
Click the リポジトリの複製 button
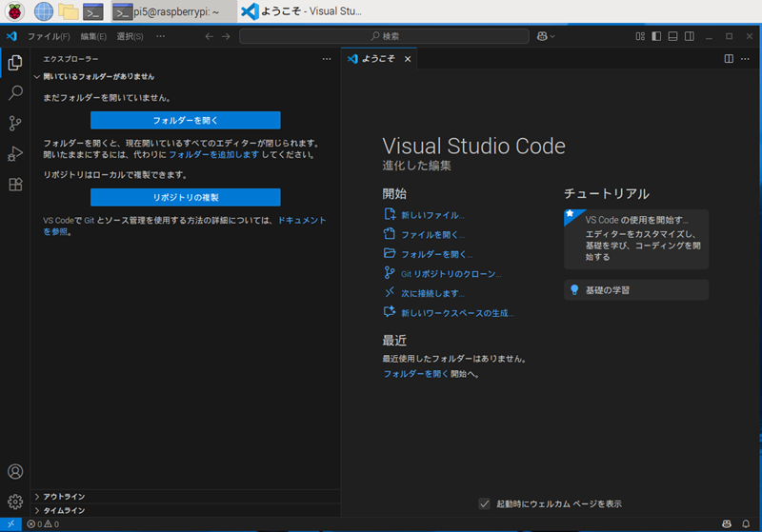pos(185,197)
